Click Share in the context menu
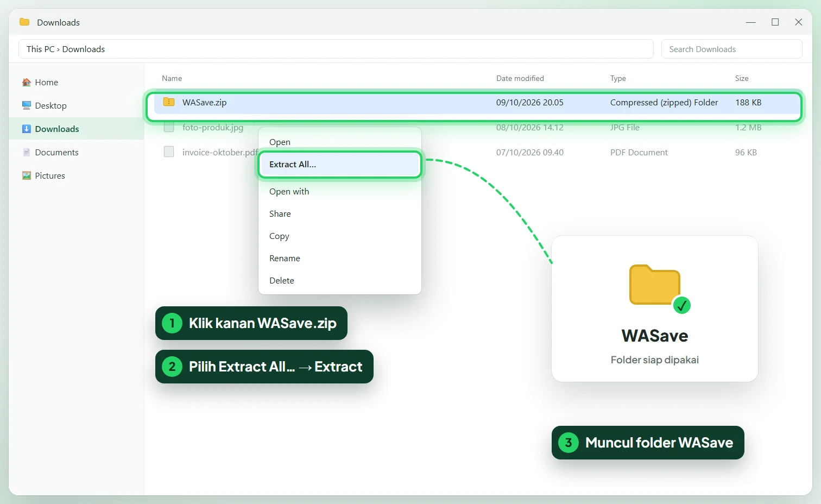 coord(340,213)
